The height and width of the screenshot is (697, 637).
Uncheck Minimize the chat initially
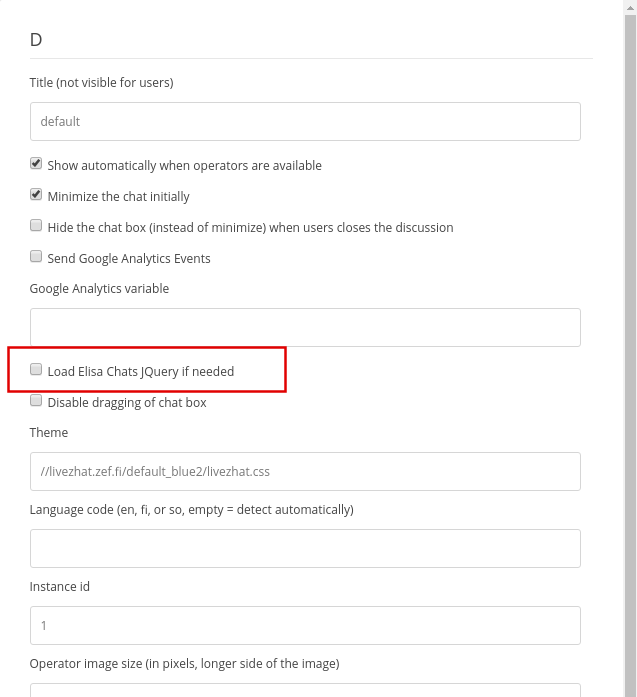pyautogui.click(x=36, y=195)
